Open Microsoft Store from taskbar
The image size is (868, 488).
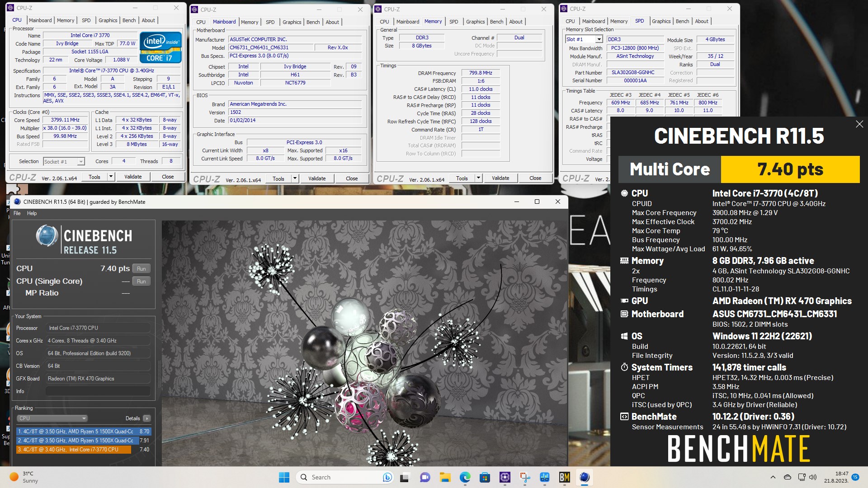point(485,477)
